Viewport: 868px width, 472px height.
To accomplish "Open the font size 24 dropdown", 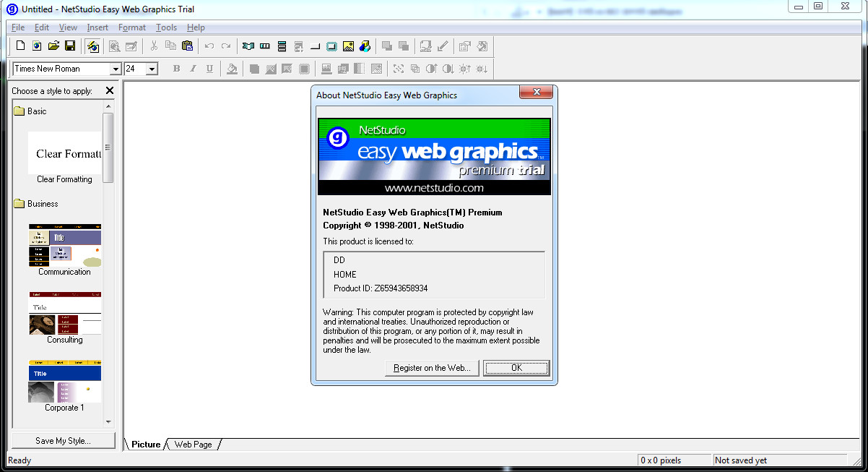I will pos(152,69).
